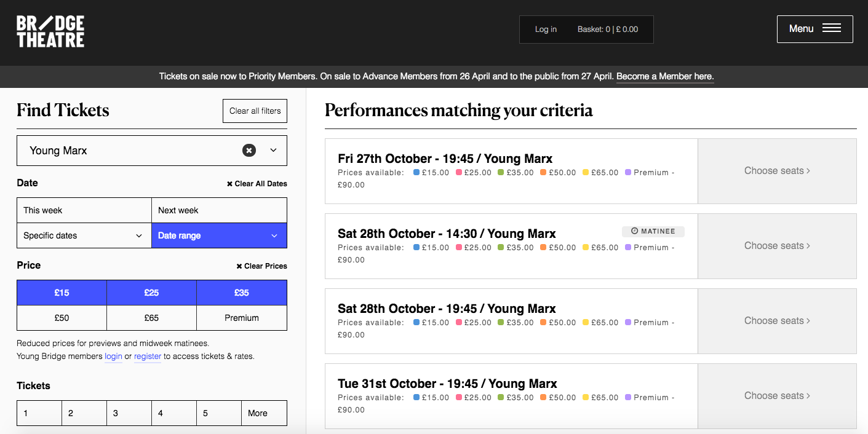Open the Basket summary

pos(608,30)
